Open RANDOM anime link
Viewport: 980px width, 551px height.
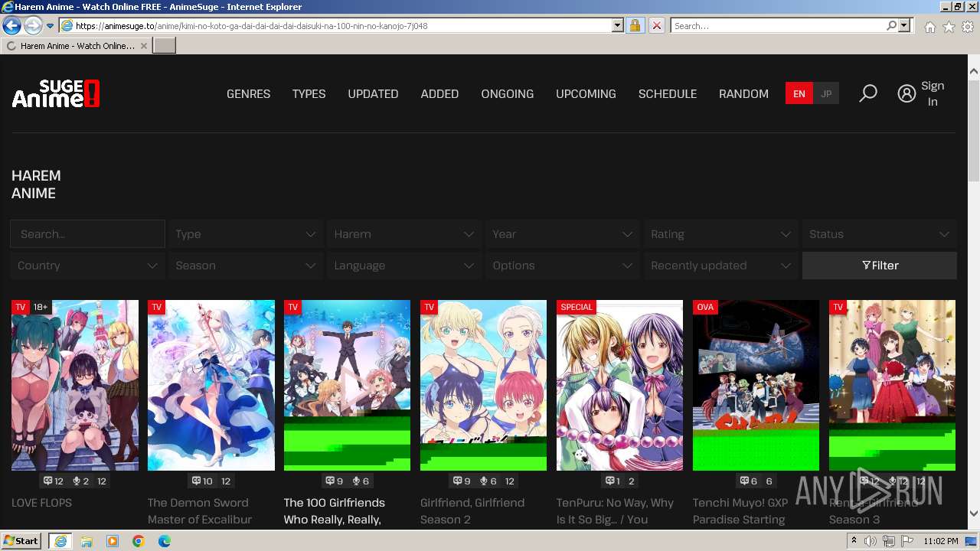click(x=743, y=93)
